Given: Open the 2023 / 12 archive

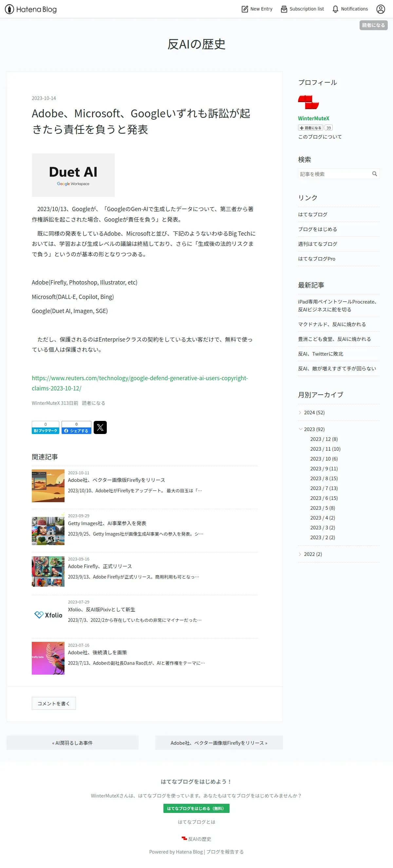Looking at the screenshot, I should pyautogui.click(x=324, y=439).
